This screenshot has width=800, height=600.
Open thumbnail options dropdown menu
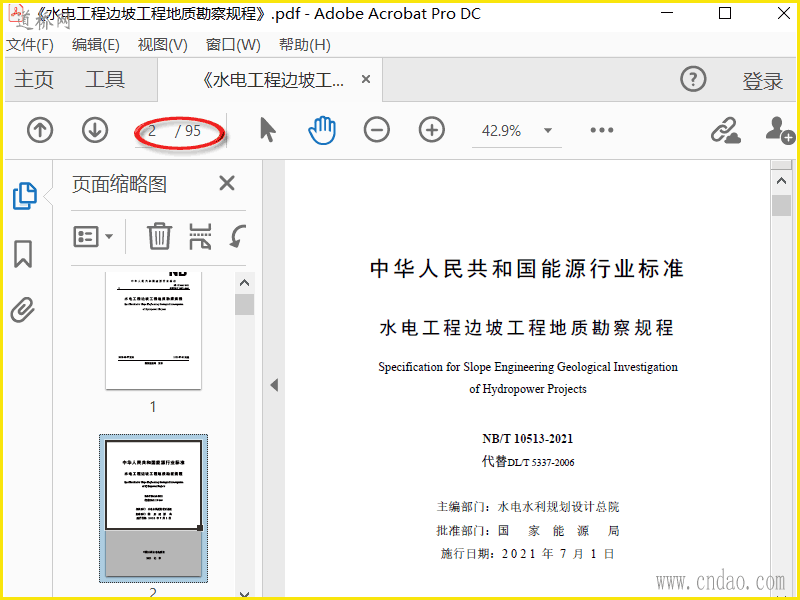point(93,237)
